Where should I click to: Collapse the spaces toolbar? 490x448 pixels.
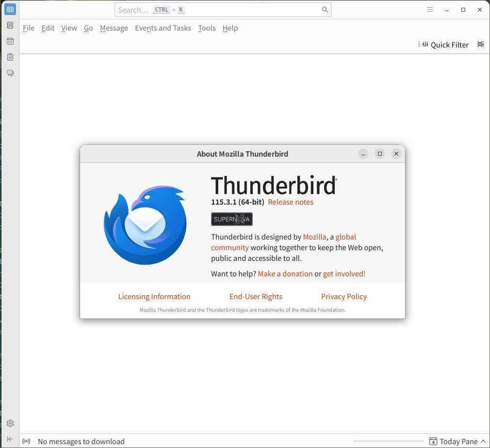tap(10, 439)
